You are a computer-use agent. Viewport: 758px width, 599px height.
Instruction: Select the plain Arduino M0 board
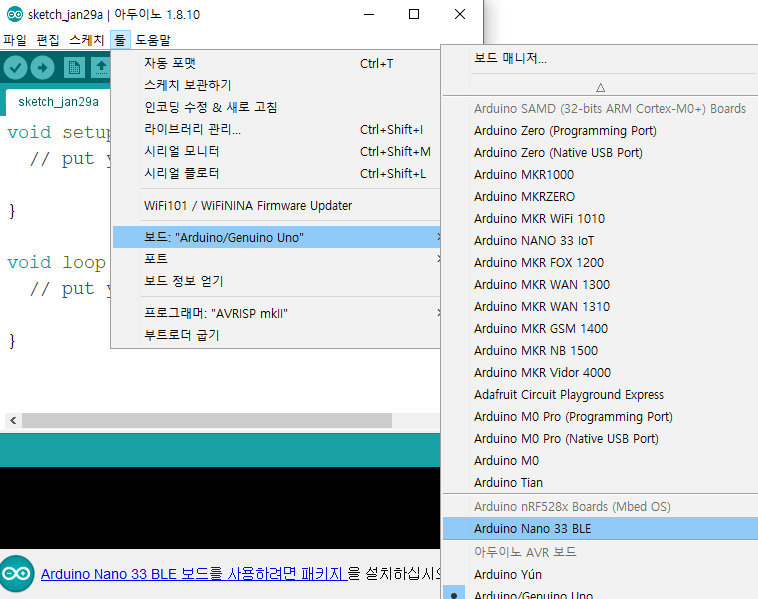(600, 461)
